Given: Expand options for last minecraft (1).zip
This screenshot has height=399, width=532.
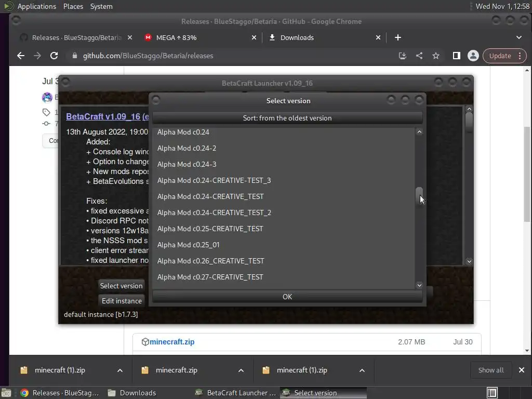Looking at the screenshot, I should [362, 370].
